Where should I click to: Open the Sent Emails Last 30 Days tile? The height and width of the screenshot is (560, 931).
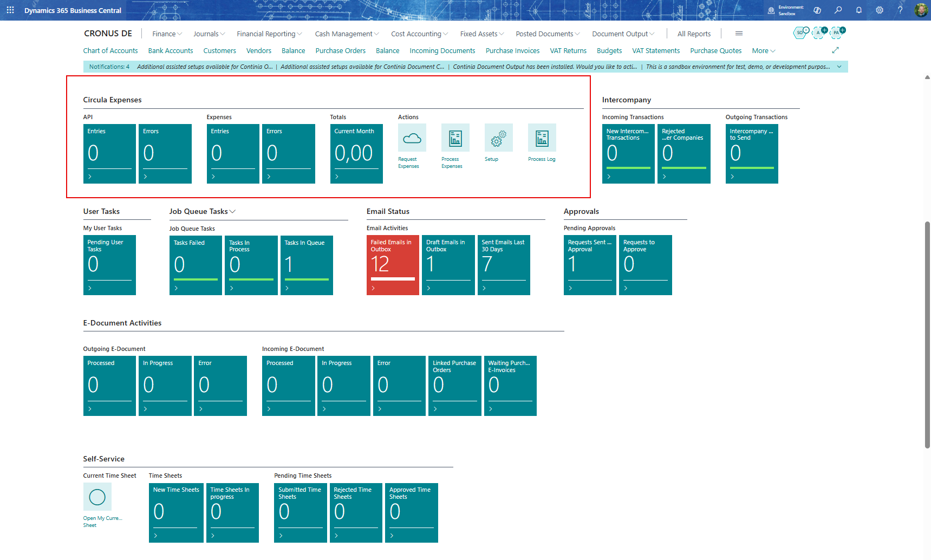click(x=504, y=265)
